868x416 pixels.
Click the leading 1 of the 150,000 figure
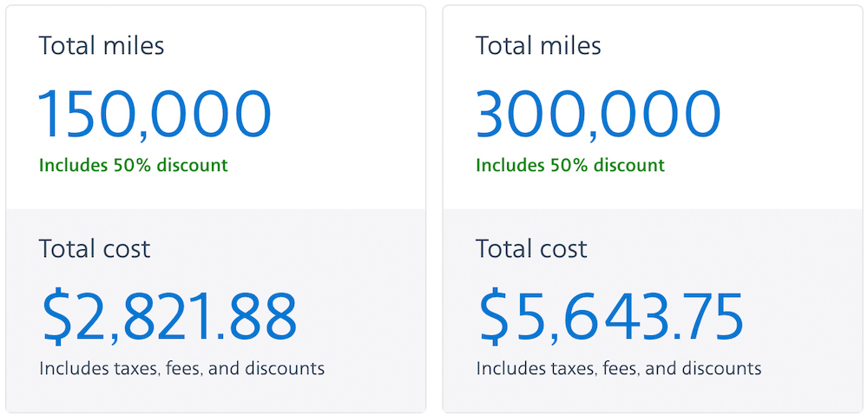[49, 114]
